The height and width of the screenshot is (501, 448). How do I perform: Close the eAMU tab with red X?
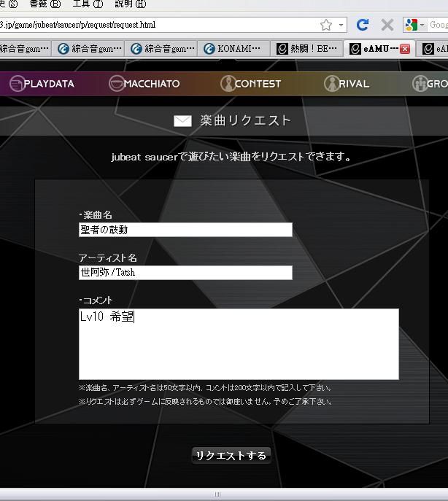[x=405, y=49]
